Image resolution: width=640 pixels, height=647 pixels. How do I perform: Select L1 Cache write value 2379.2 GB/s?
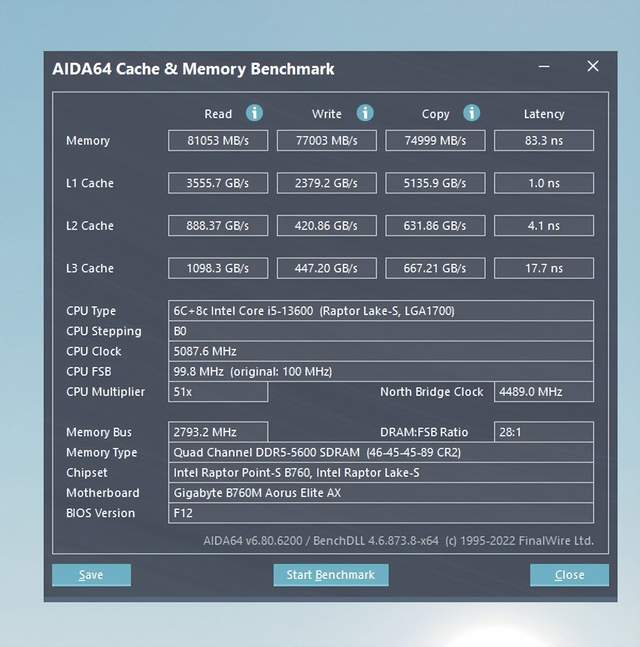pyautogui.click(x=327, y=183)
